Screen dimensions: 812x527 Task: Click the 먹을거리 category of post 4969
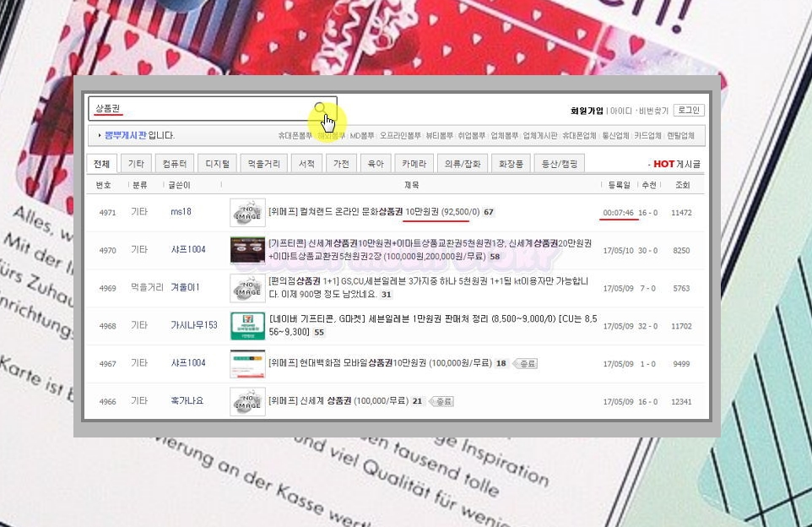pos(147,287)
